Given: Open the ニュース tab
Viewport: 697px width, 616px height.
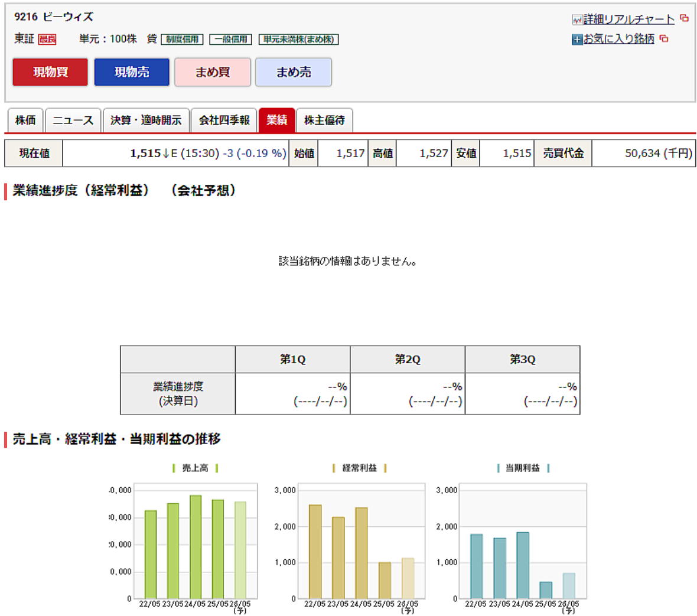Looking at the screenshot, I should pyautogui.click(x=73, y=120).
